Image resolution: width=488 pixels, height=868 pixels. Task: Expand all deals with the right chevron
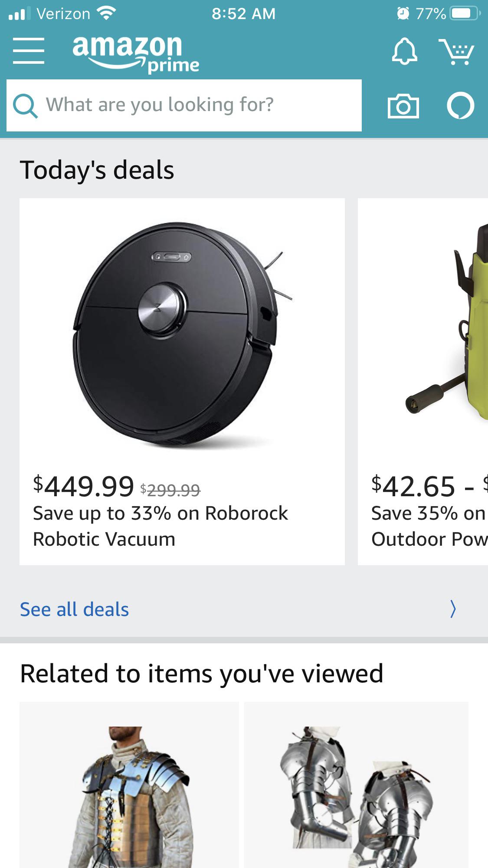point(453,609)
